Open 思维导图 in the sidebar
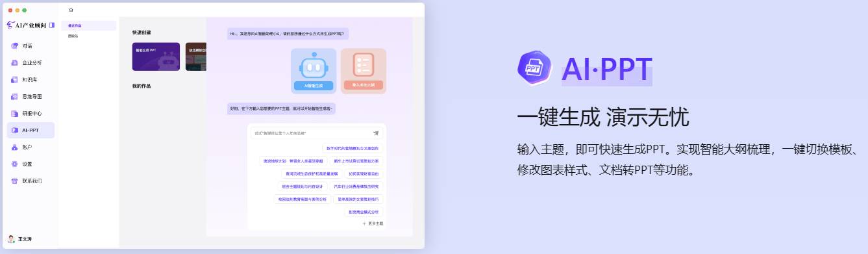 click(31, 97)
